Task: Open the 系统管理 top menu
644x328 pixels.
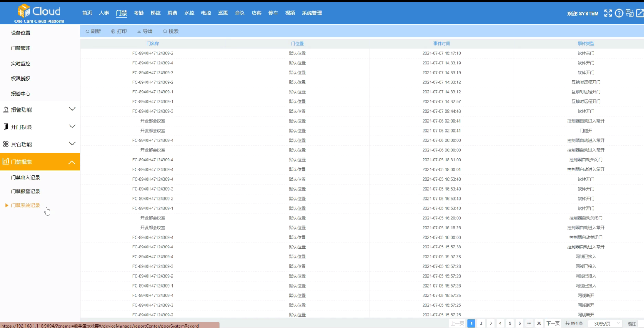Action: (x=312, y=13)
